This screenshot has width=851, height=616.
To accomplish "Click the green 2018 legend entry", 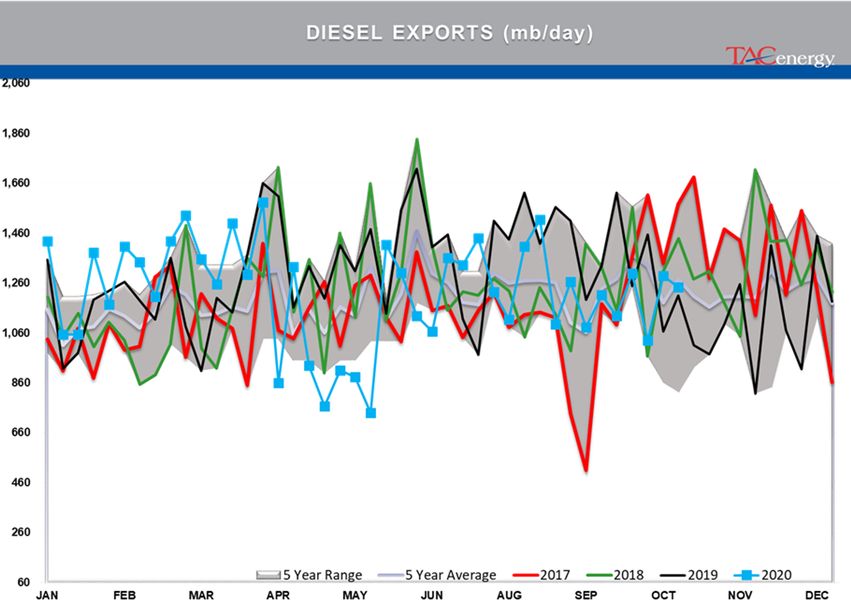I will tap(615, 575).
